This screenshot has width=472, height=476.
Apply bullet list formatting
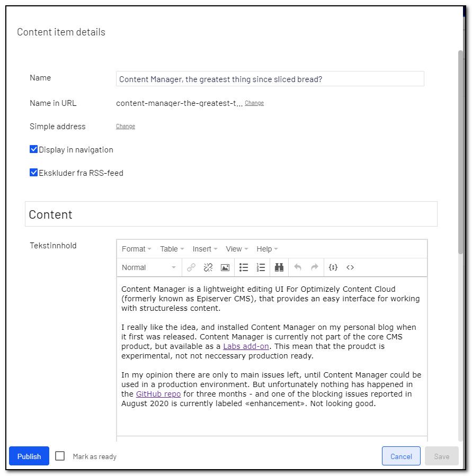click(x=244, y=267)
